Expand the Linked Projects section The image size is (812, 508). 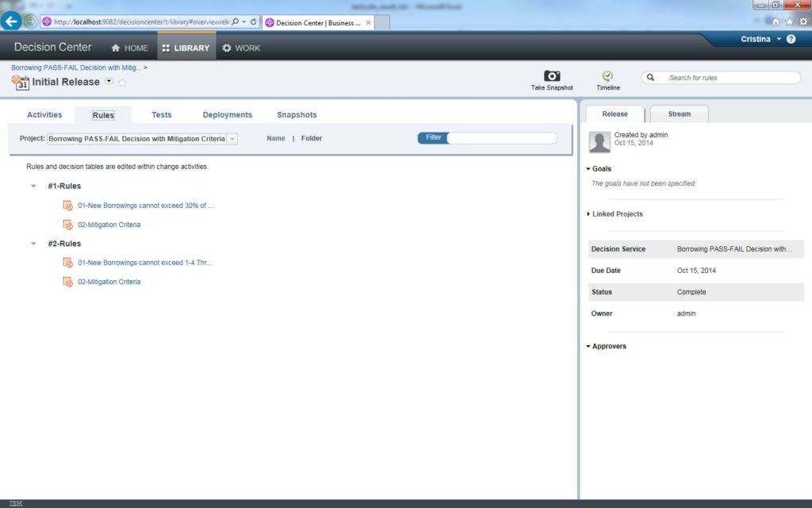click(x=588, y=214)
